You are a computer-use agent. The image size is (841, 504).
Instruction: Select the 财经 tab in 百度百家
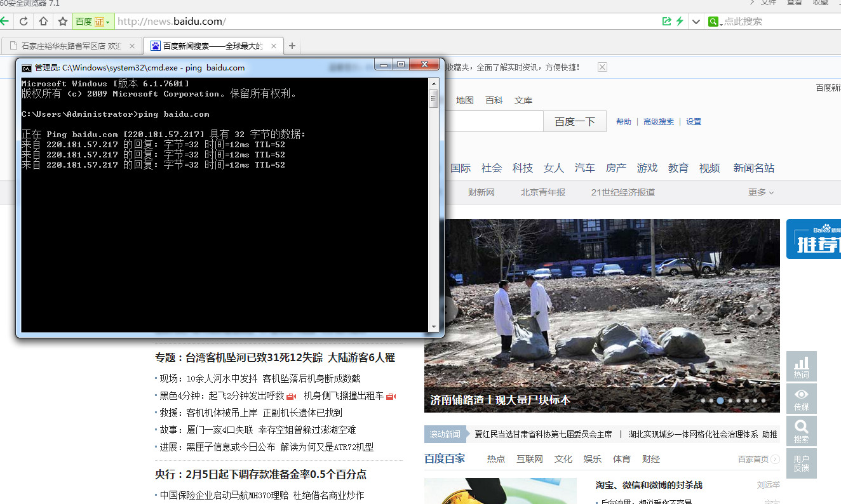click(651, 459)
